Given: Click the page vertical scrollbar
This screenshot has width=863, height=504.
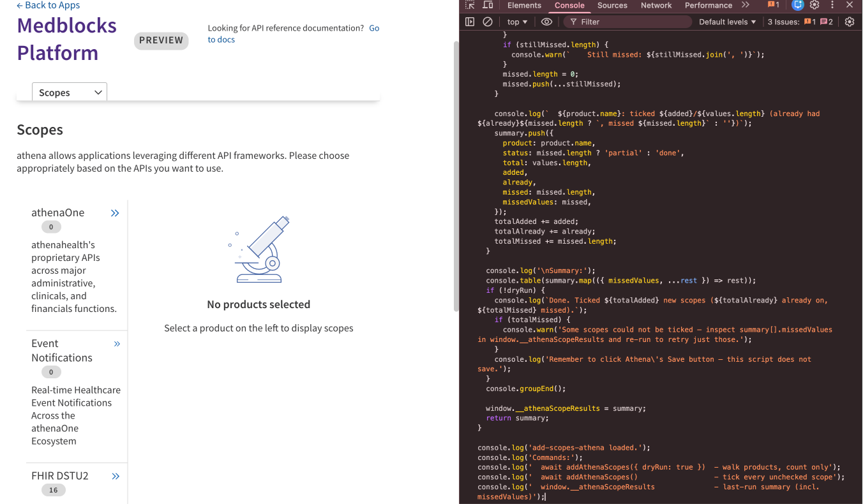Looking at the screenshot, I should pyautogui.click(x=456, y=176).
